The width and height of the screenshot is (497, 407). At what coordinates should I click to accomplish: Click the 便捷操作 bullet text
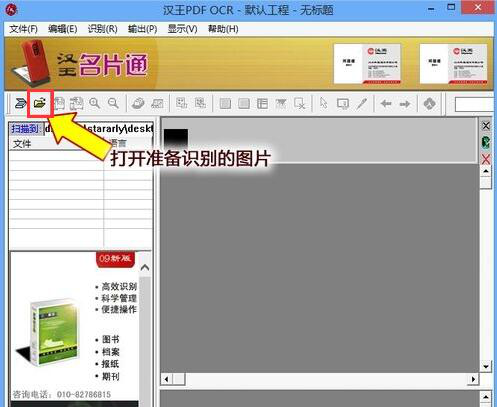(x=119, y=309)
